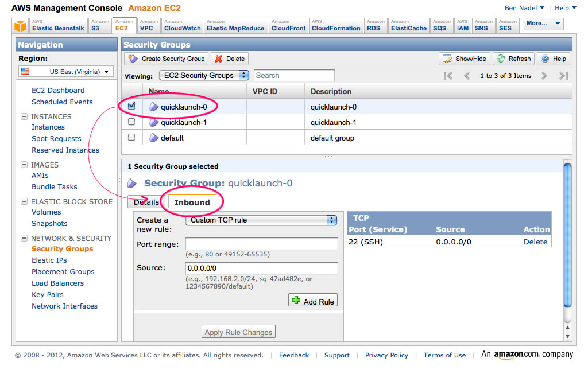Collapse the NETWORK & SECURITY section
Screen dimensions: 588x370
24,238
